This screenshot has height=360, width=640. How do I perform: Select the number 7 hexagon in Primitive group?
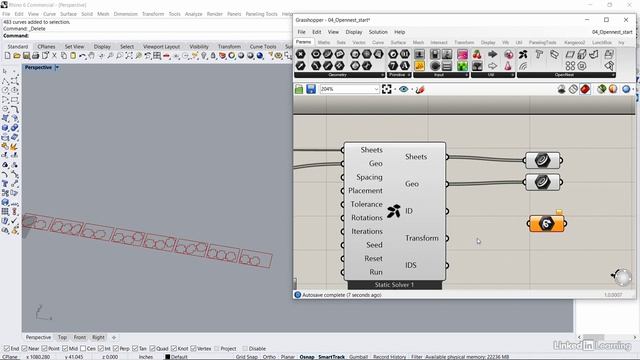pyautogui.click(x=393, y=65)
